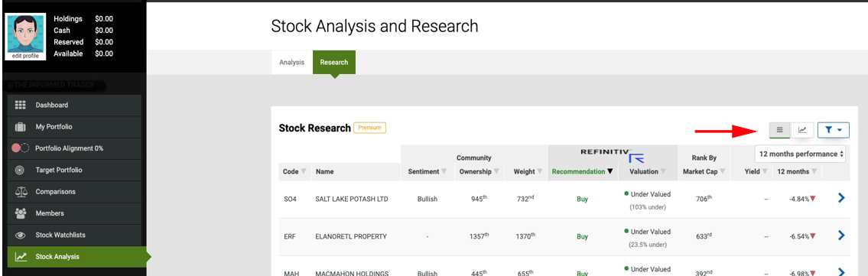Screen dimensions: 868x276
Task: Click the Premium badge
Action: [370, 128]
